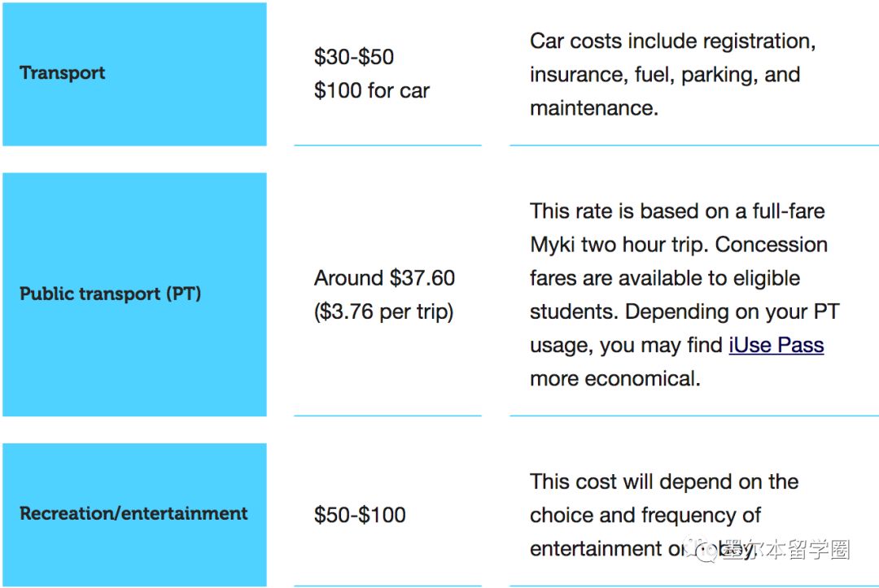Open the iUse Pass link
879x588 pixels.
(776, 345)
